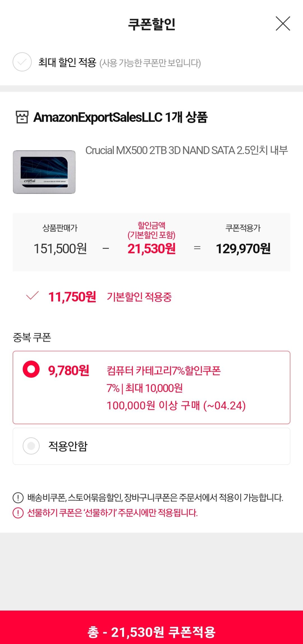The width and height of the screenshot is (303, 644).
Task: Open the Crucial MX500 SSD thumbnail
Action: (44, 172)
